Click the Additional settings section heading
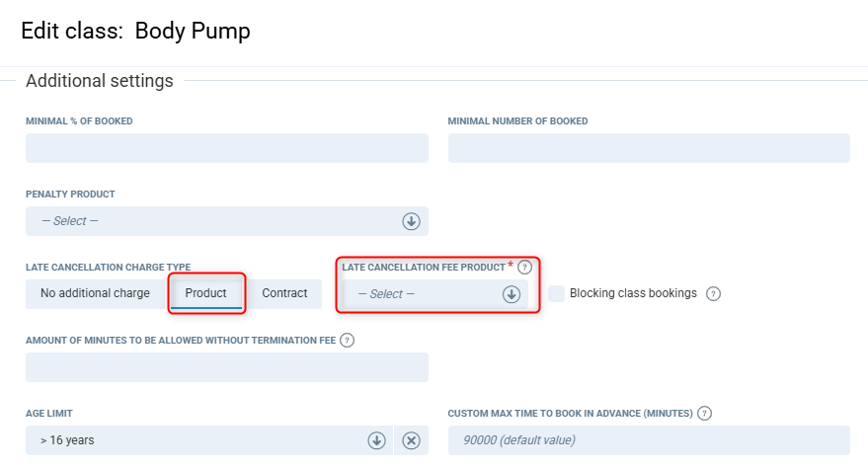The image size is (868, 470). click(x=100, y=81)
